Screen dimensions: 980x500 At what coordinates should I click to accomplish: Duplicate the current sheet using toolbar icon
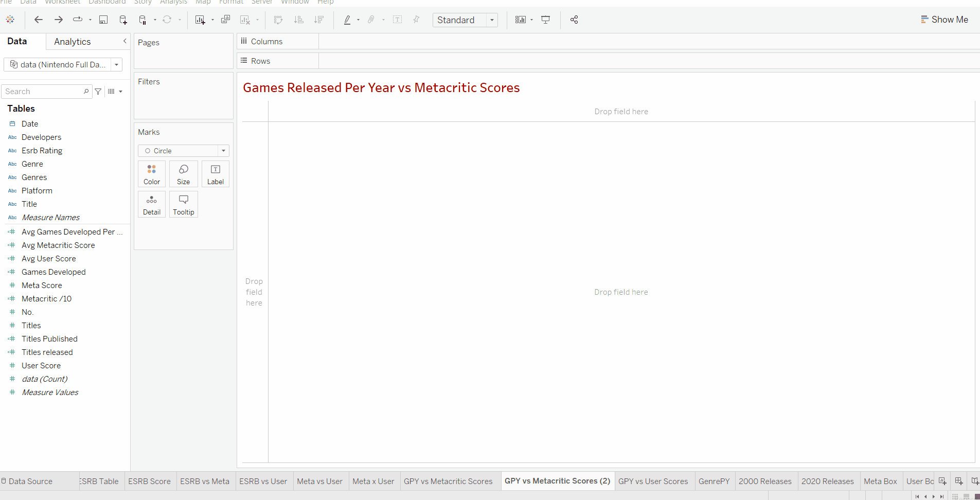(x=225, y=20)
